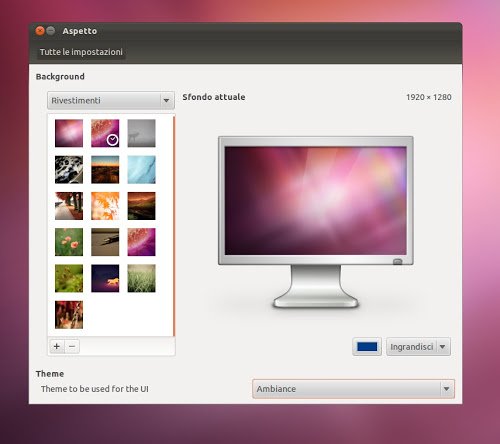This screenshot has height=444, width=500.
Task: Select the orange maple leaves wallpaper
Action: pyautogui.click(x=105, y=206)
